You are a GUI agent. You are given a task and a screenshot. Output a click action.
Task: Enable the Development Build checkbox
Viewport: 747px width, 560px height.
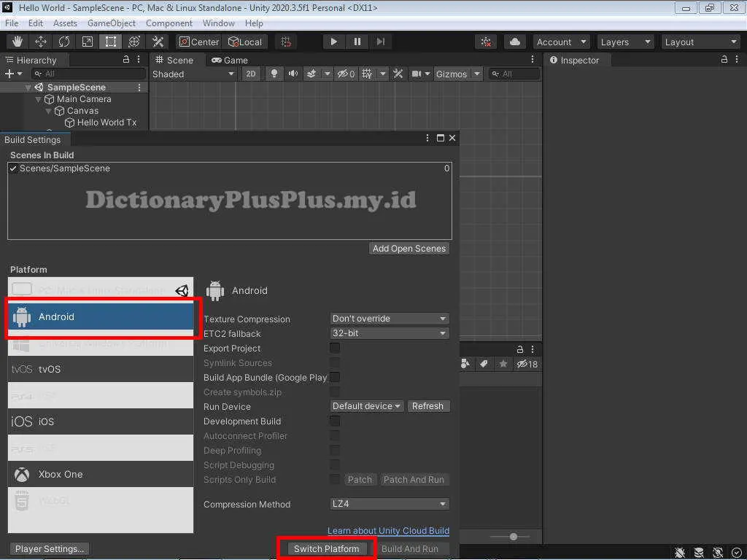click(335, 421)
